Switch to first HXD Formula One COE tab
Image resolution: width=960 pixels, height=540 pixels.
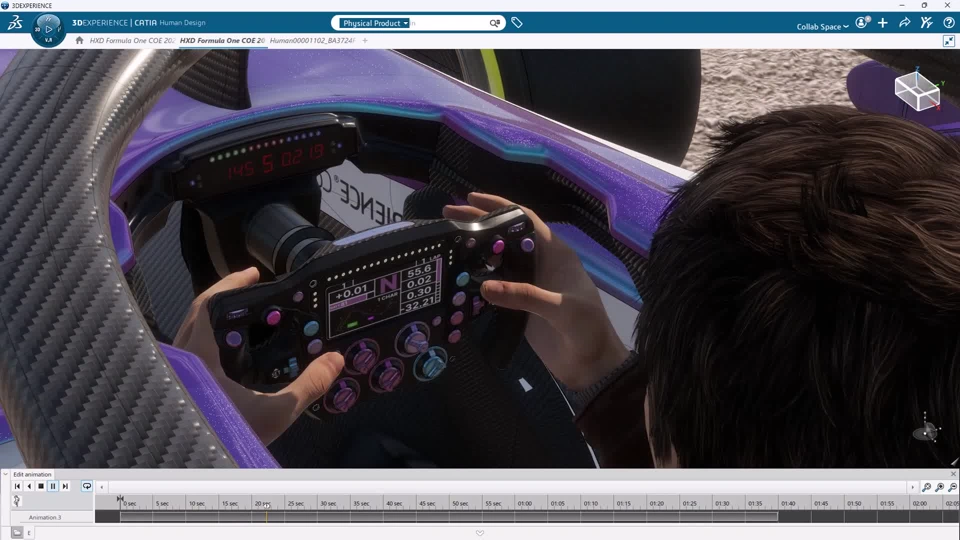click(x=132, y=40)
